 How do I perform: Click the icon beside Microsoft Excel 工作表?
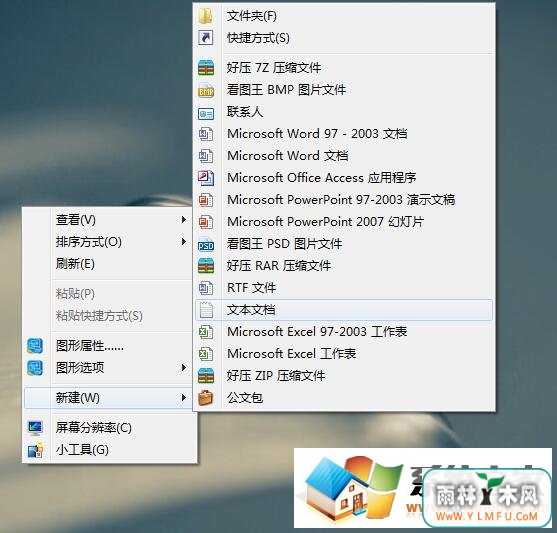click(206, 354)
